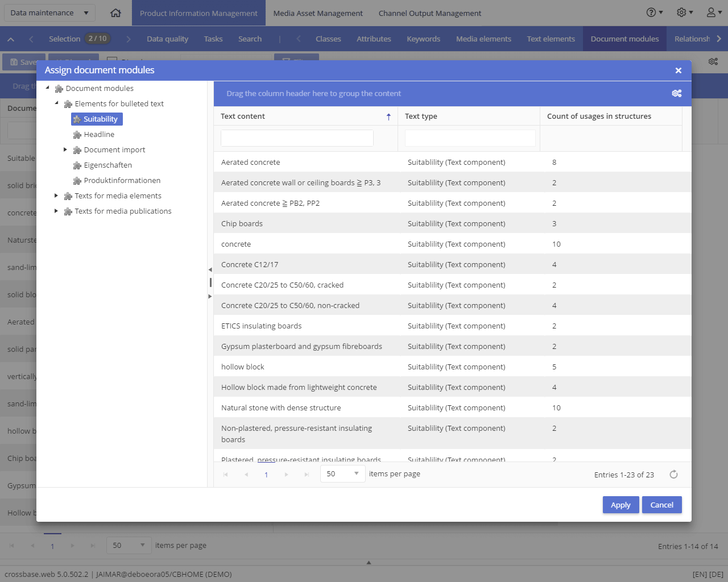This screenshot has width=728, height=582.
Task: Click the Text content filter field
Action: pyautogui.click(x=297, y=138)
